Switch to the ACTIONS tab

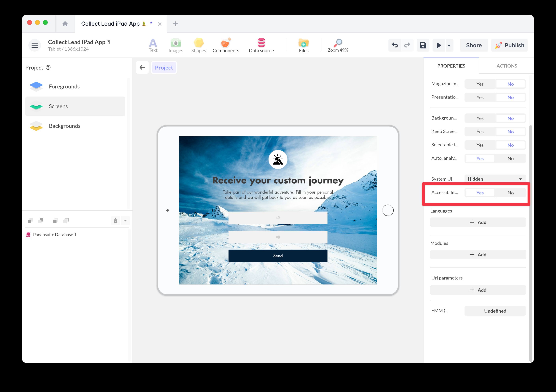(x=506, y=66)
